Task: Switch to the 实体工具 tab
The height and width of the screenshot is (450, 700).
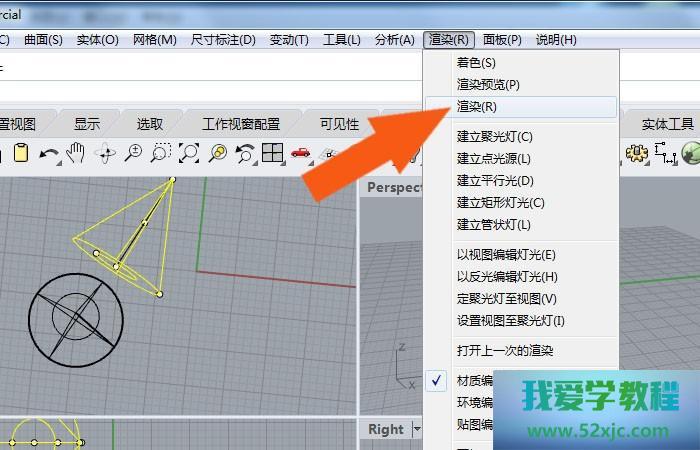Action: (667, 124)
